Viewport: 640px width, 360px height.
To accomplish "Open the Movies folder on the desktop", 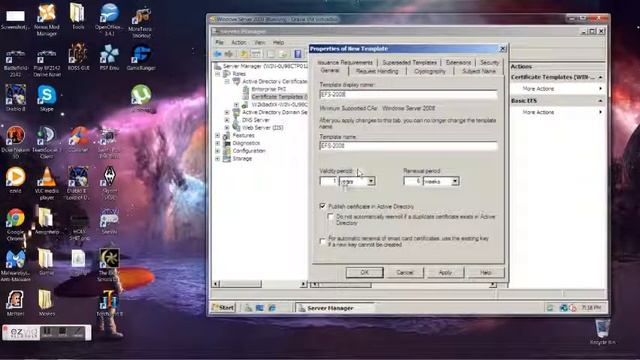I will tap(46, 302).
